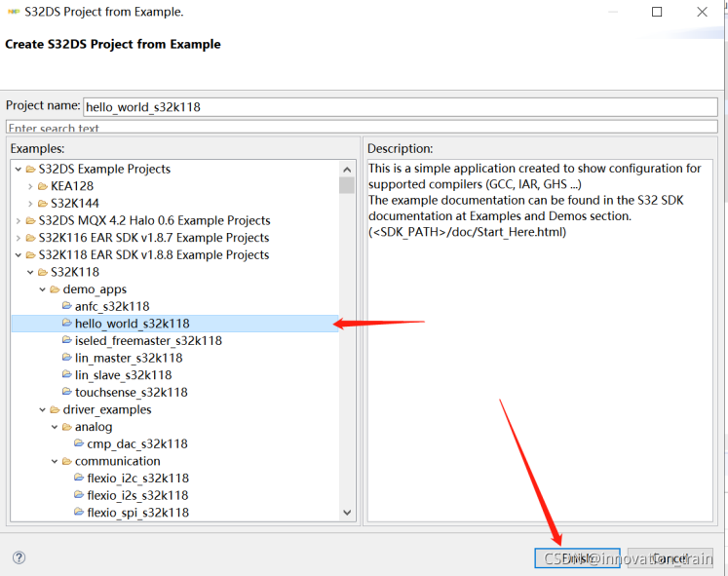The width and height of the screenshot is (728, 576).
Task: Click the S32DS Example Projects folder icon
Action: [30, 169]
